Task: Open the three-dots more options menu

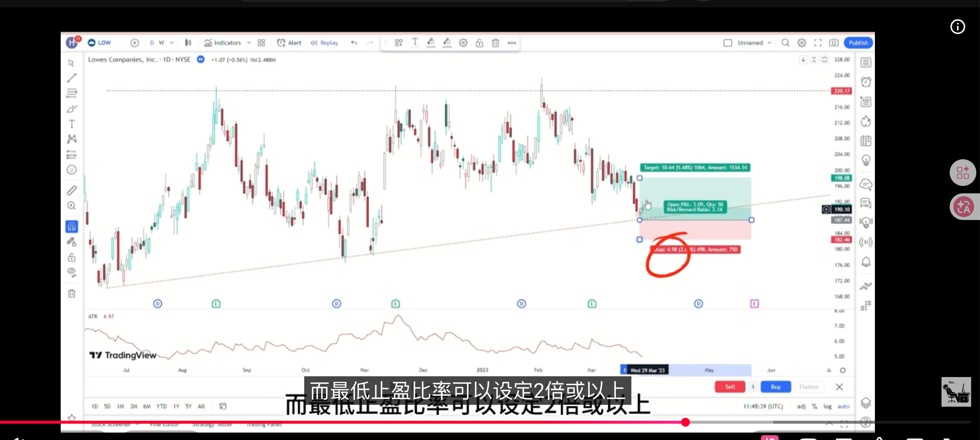Action: tap(512, 43)
